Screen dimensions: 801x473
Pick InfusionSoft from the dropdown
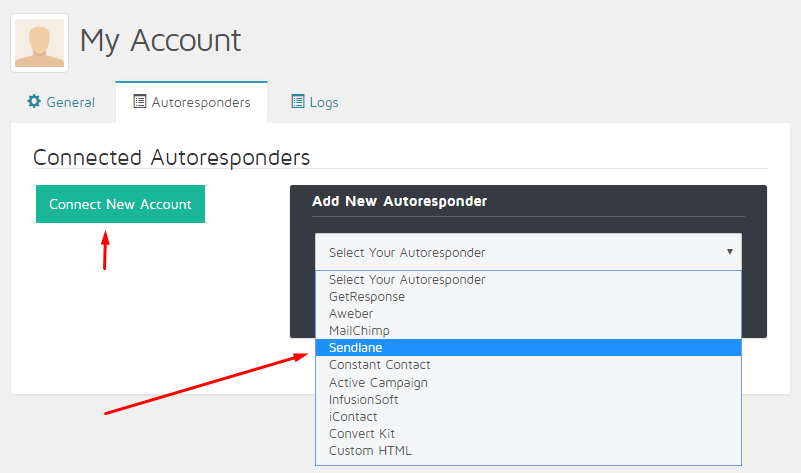(528, 399)
